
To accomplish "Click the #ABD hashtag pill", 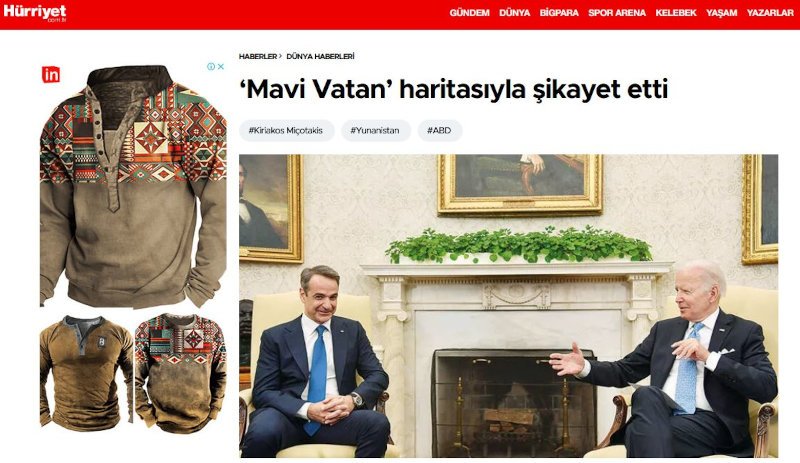I will (x=440, y=131).
